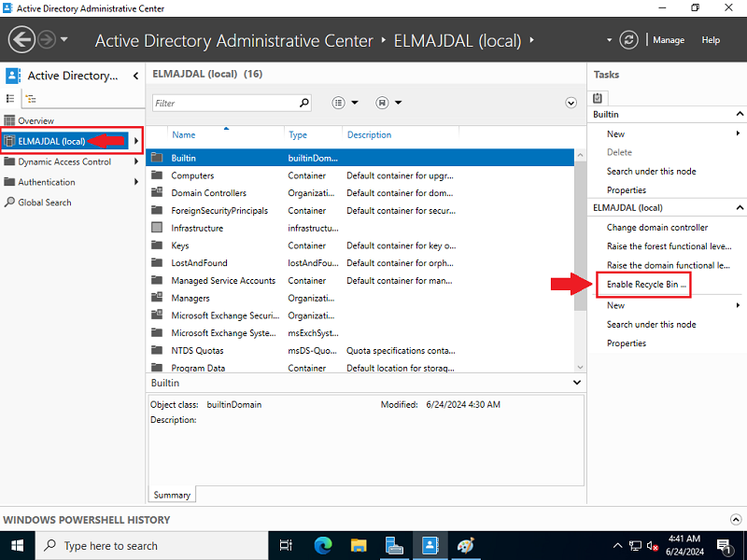Switch to tree view in the navigation pane
The height and width of the screenshot is (560, 747).
(x=29, y=98)
